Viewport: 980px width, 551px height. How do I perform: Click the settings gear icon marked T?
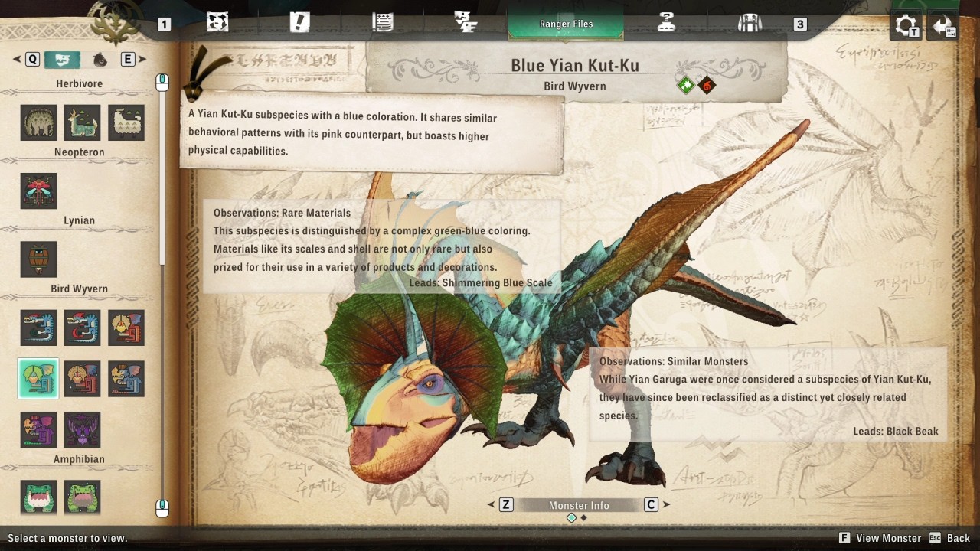coord(906,26)
